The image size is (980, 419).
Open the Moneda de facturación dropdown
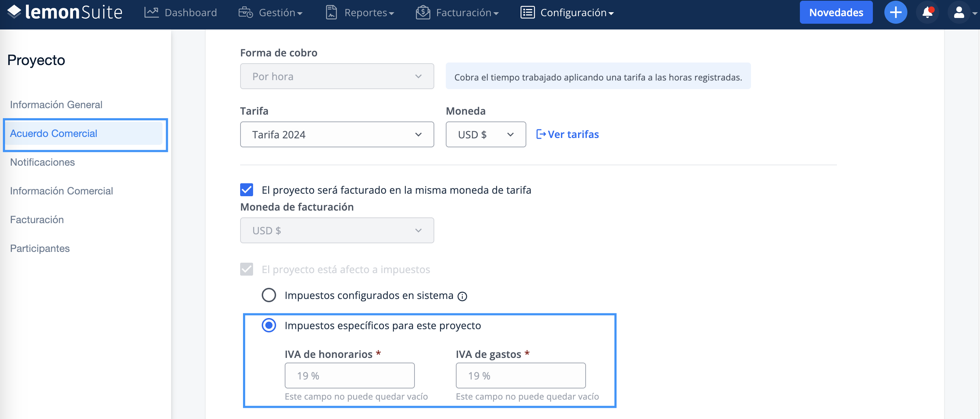point(337,231)
